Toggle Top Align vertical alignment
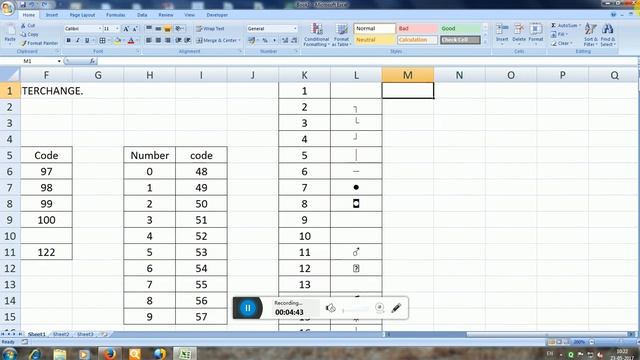This screenshot has width=640, height=360. [149, 29]
